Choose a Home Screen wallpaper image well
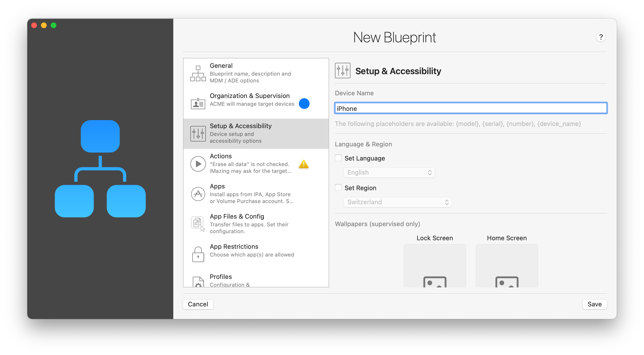This screenshot has width=644, height=355. click(x=507, y=266)
